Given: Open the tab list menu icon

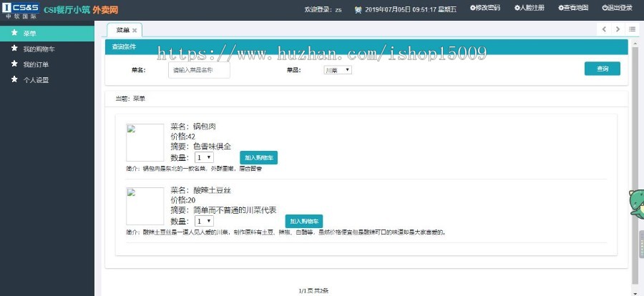Looking at the screenshot, I should [x=633, y=29].
